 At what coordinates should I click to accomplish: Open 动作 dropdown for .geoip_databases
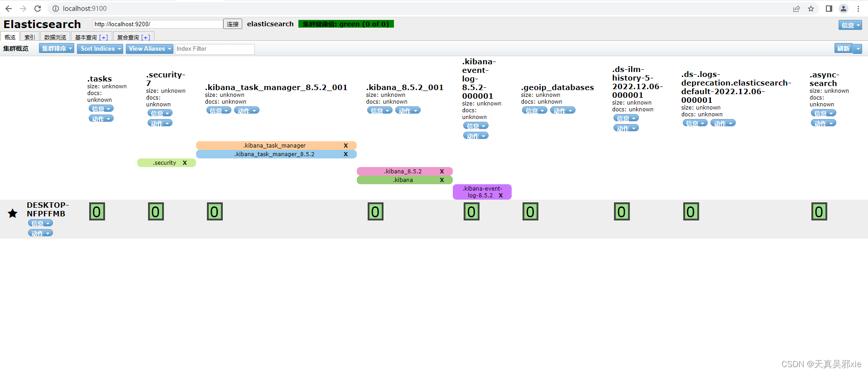click(563, 110)
